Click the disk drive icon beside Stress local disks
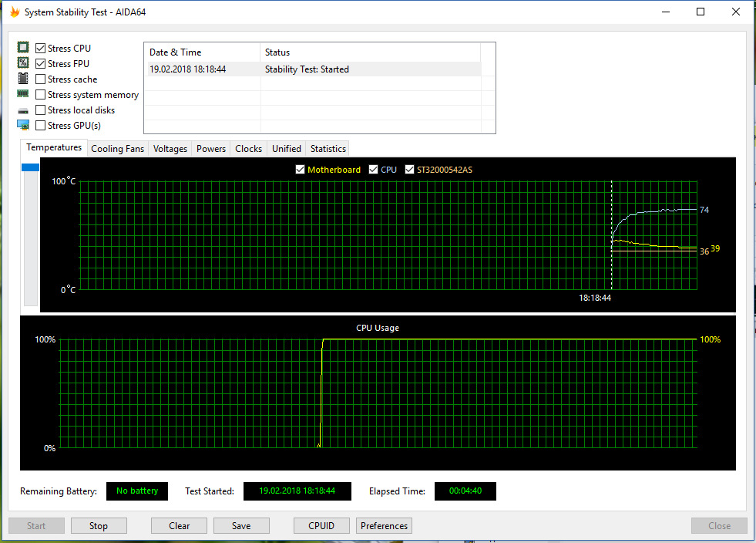756x543 pixels. coord(23,110)
